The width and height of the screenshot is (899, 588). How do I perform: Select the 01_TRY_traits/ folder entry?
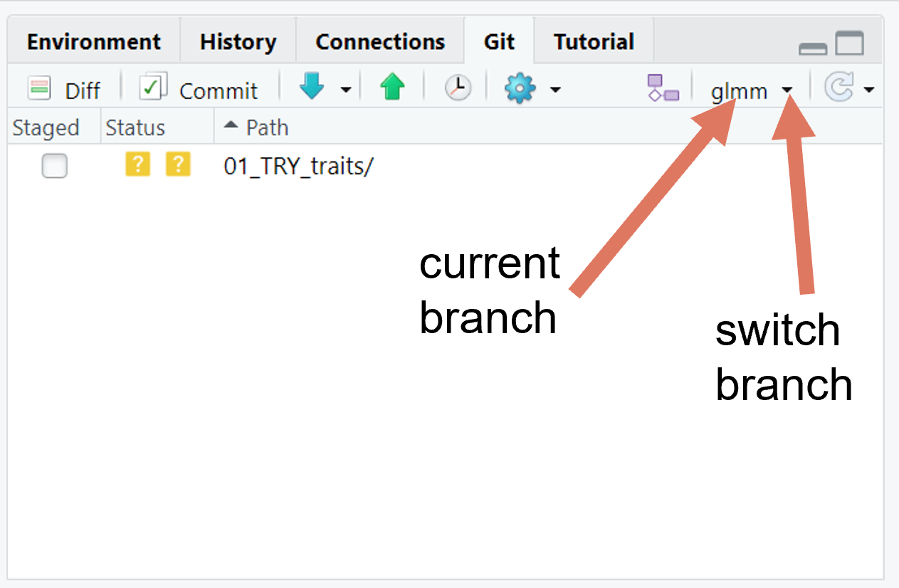(298, 166)
